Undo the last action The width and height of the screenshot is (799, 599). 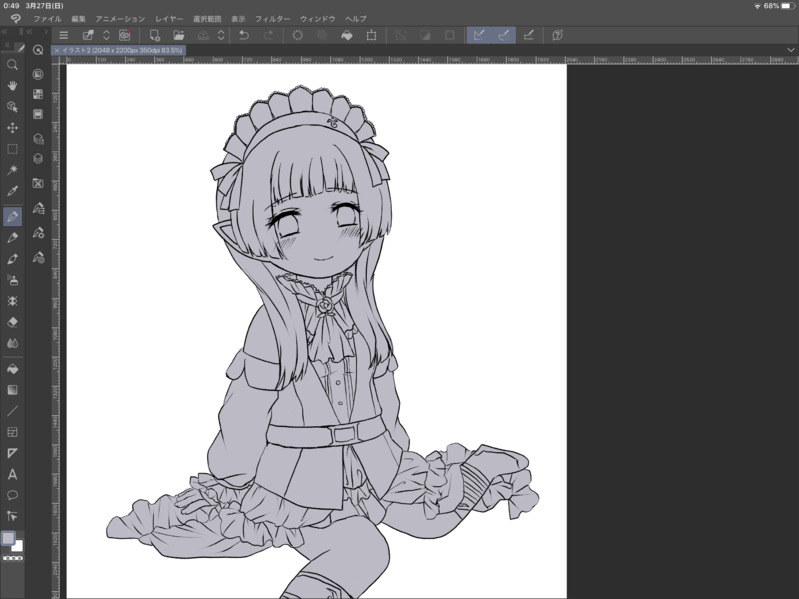coord(244,35)
